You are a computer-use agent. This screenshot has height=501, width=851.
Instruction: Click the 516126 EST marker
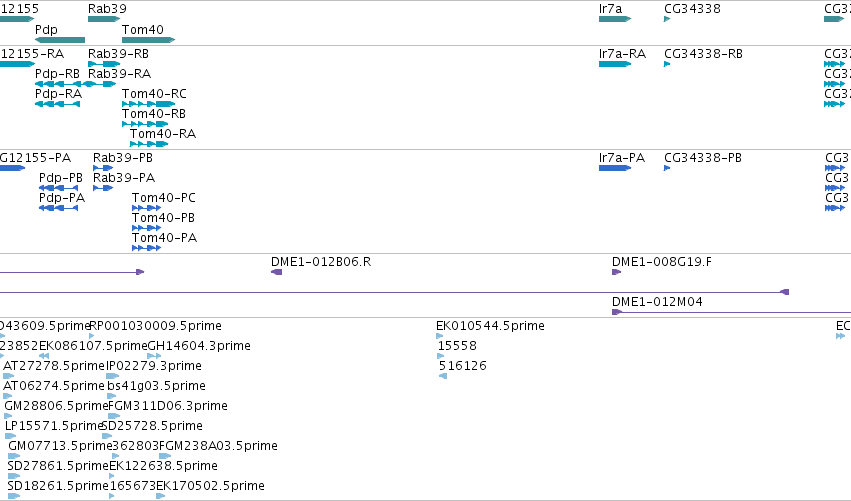(443, 377)
